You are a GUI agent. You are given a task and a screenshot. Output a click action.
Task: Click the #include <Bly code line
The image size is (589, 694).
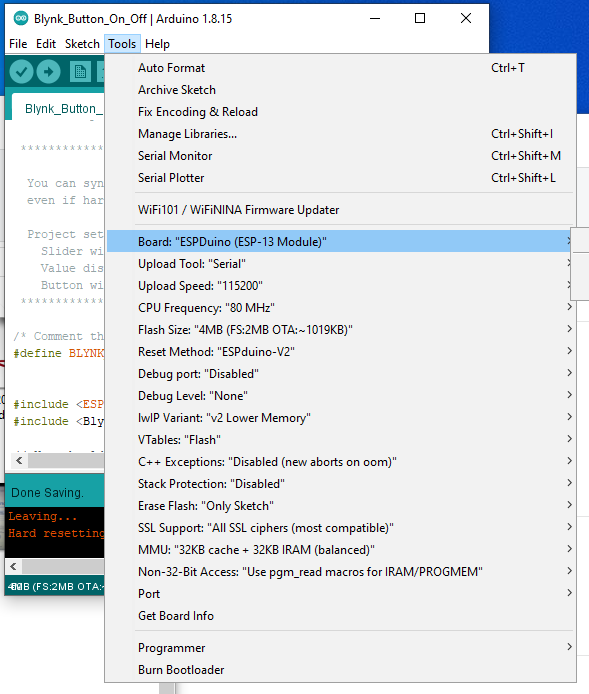[59, 421]
